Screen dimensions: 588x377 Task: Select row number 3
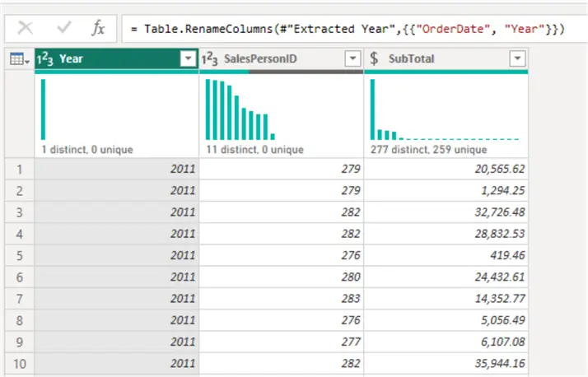(x=20, y=212)
